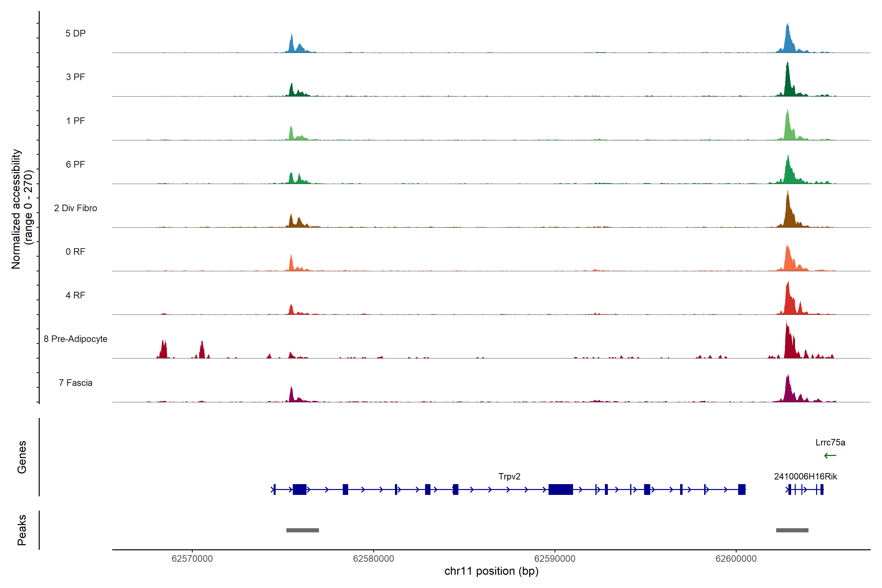The height and width of the screenshot is (588, 882).
Task: Click the Genes panel title
Action: click(x=22, y=457)
